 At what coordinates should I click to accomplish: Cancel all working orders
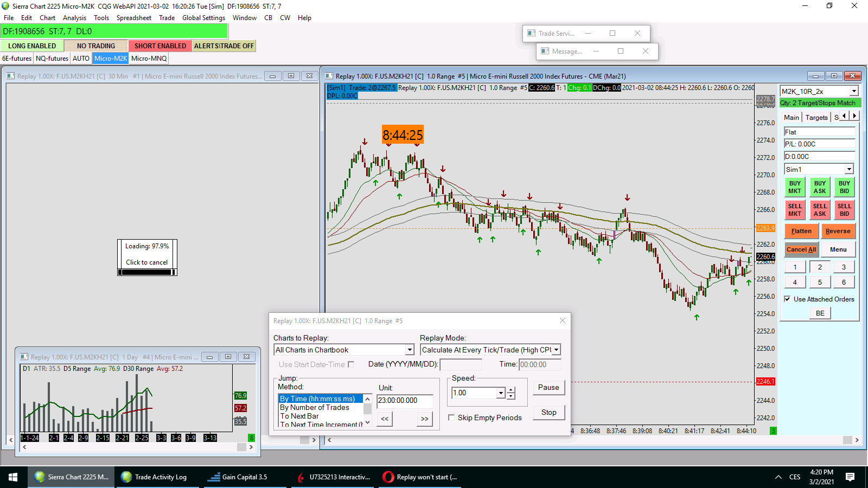point(801,249)
